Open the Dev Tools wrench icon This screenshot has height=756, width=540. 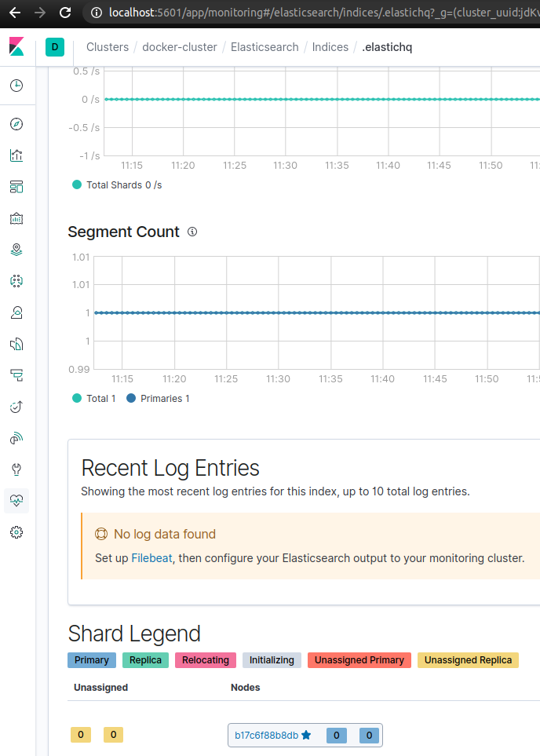(16, 469)
